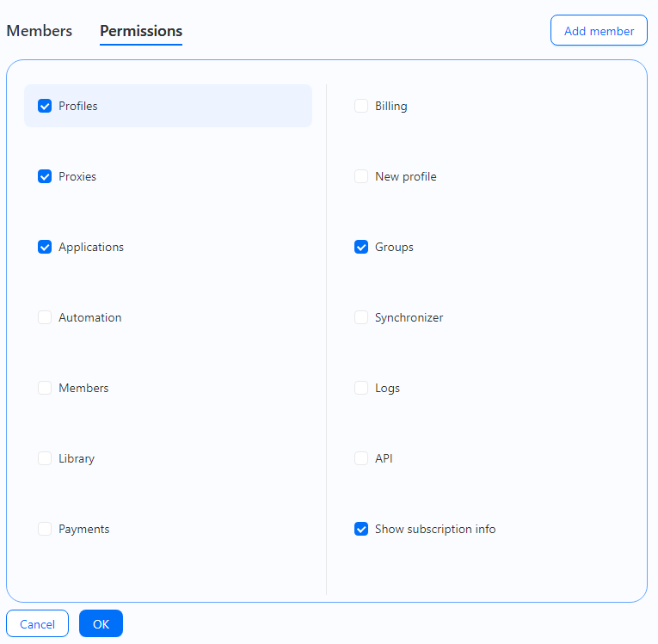
Task: Click the Applications label text
Action: (x=91, y=247)
